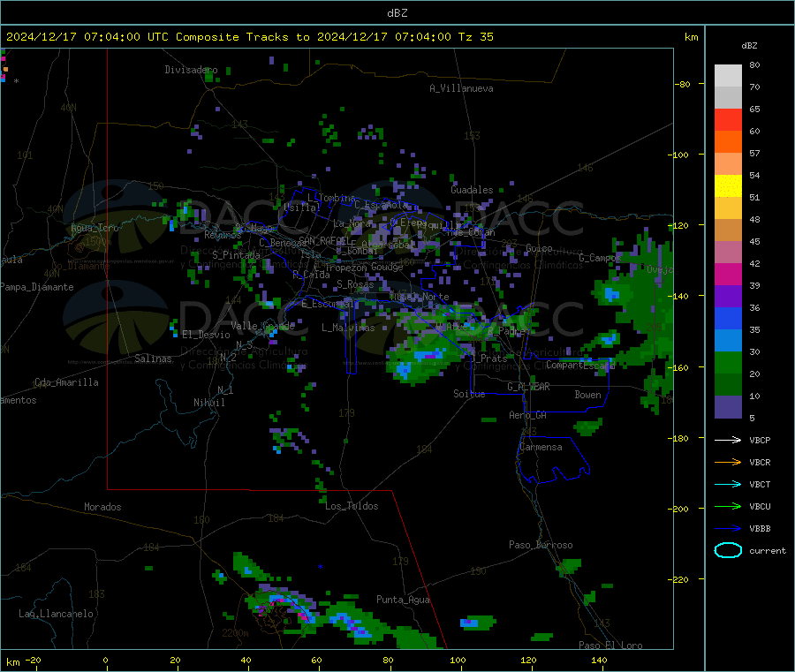This screenshot has width=795, height=672.
Task: Select the purple 39-36 dBZ swatch
Action: [728, 297]
